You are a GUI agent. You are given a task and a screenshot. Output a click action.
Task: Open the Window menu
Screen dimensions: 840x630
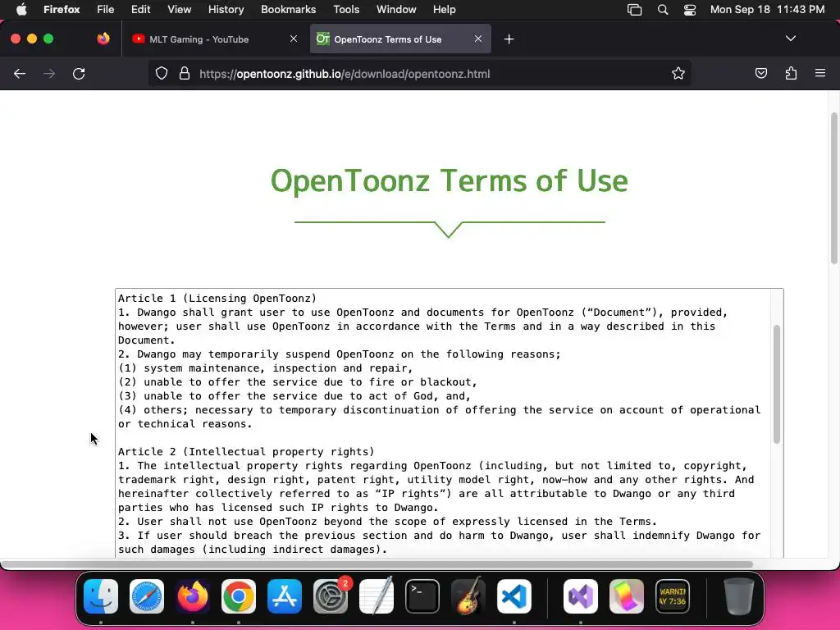click(396, 10)
